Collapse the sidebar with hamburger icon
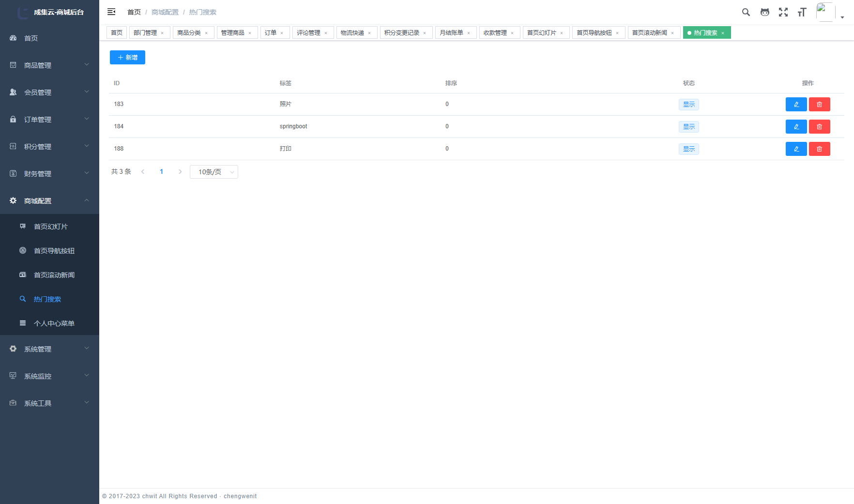This screenshot has height=504, width=854. [x=111, y=12]
